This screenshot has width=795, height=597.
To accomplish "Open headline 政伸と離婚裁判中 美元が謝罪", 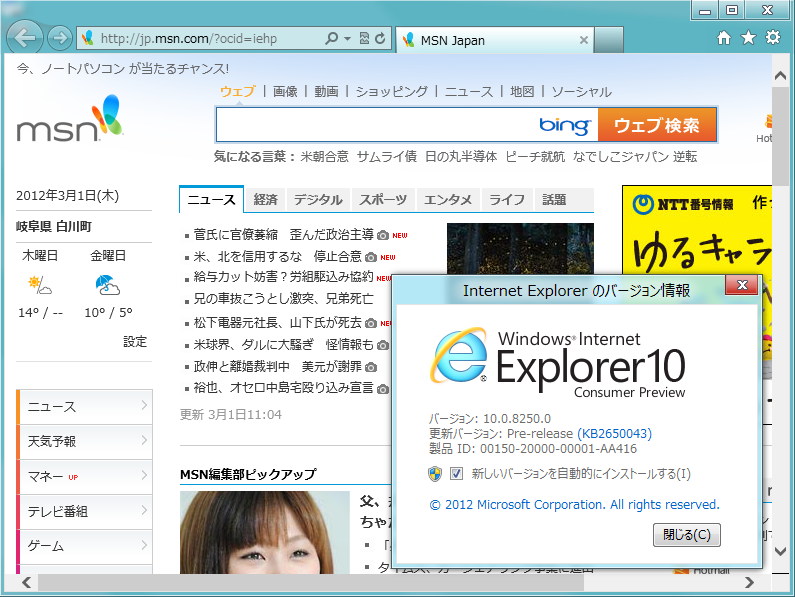I will pos(277,366).
